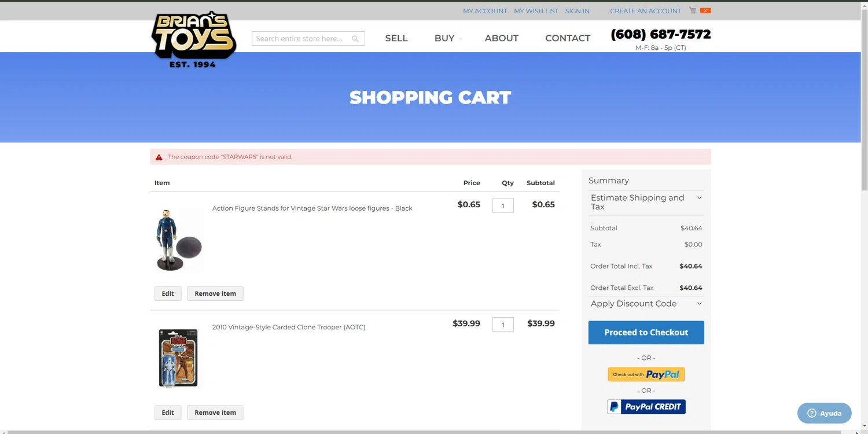This screenshot has width=868, height=434.
Task: Click the red warning triangle icon
Action: [x=159, y=157]
